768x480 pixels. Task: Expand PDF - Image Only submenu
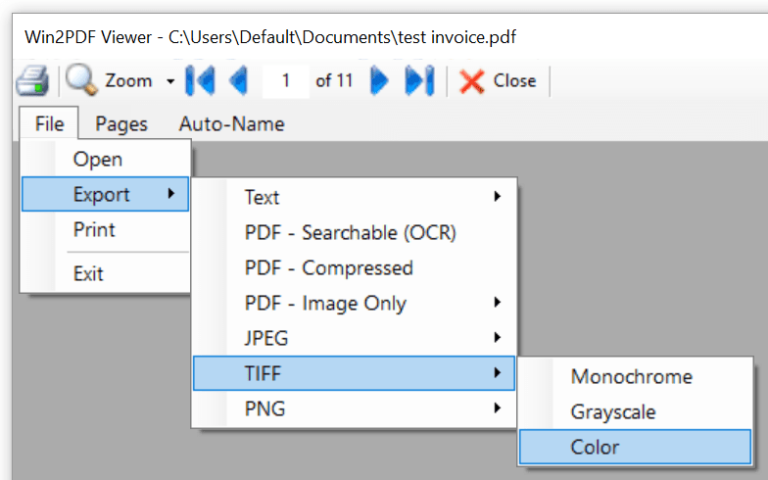354,303
